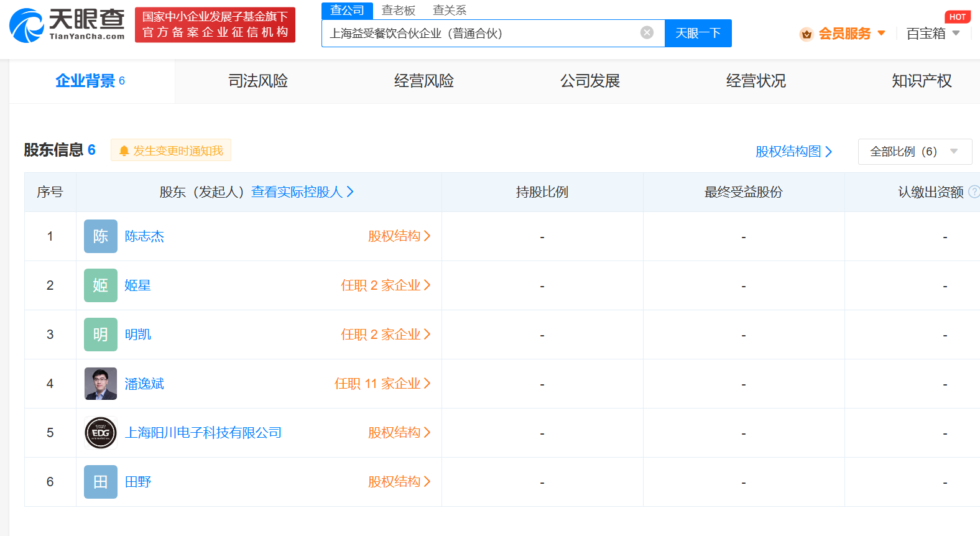
Task: Click 潘逸斌's photo thumbnail
Action: click(x=101, y=384)
